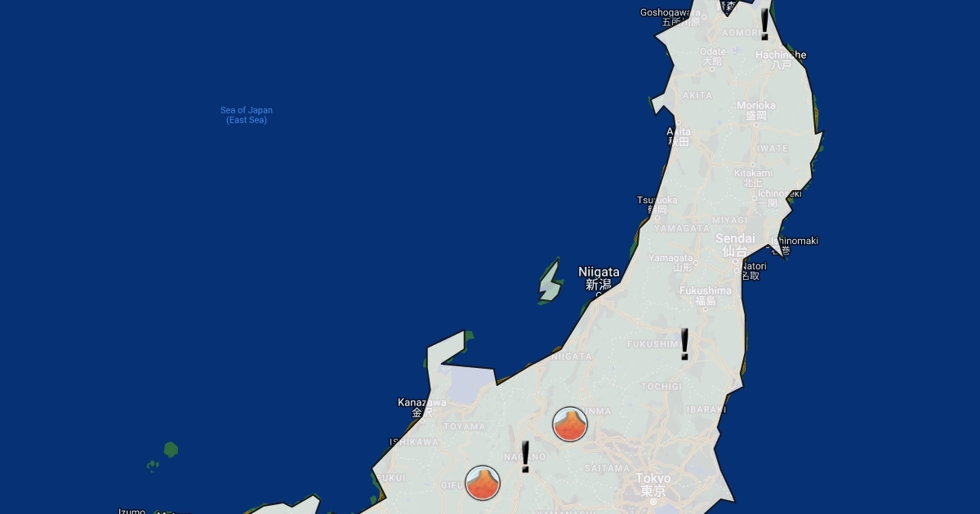The width and height of the screenshot is (980, 514).
Task: Select the Tsuruoka city label
Action: coord(657,201)
